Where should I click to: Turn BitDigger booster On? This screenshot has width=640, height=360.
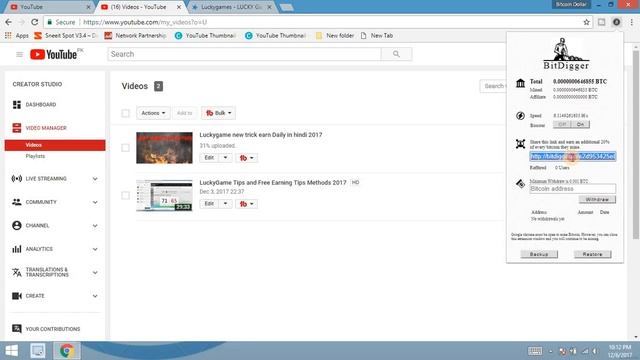(580, 124)
